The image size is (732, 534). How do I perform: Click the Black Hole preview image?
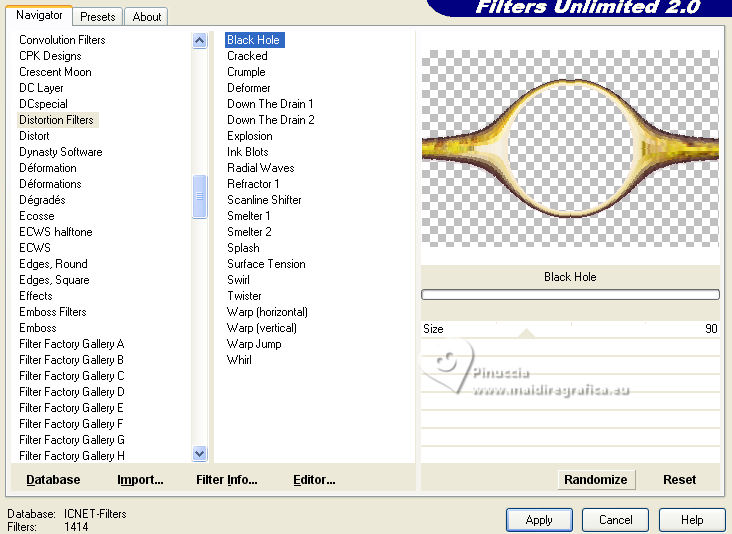click(x=570, y=148)
